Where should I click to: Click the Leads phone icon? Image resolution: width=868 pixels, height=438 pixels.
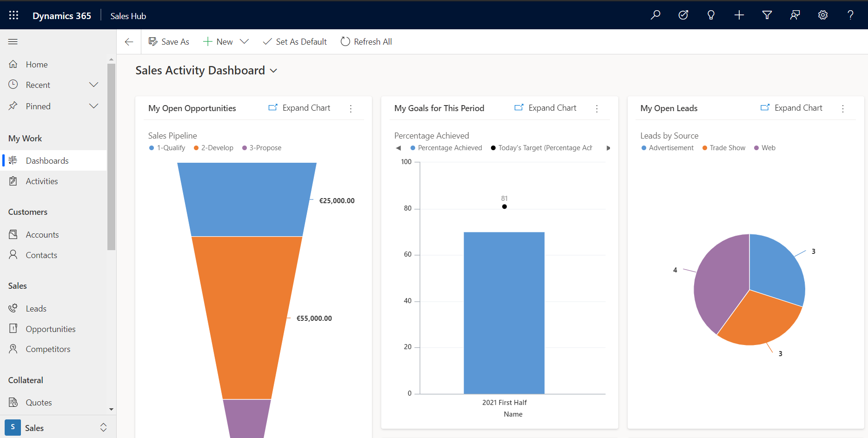(13, 308)
